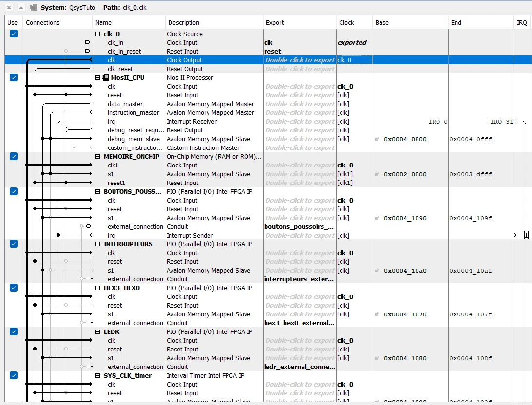
Task: Click the End column header
Action: (481, 23)
